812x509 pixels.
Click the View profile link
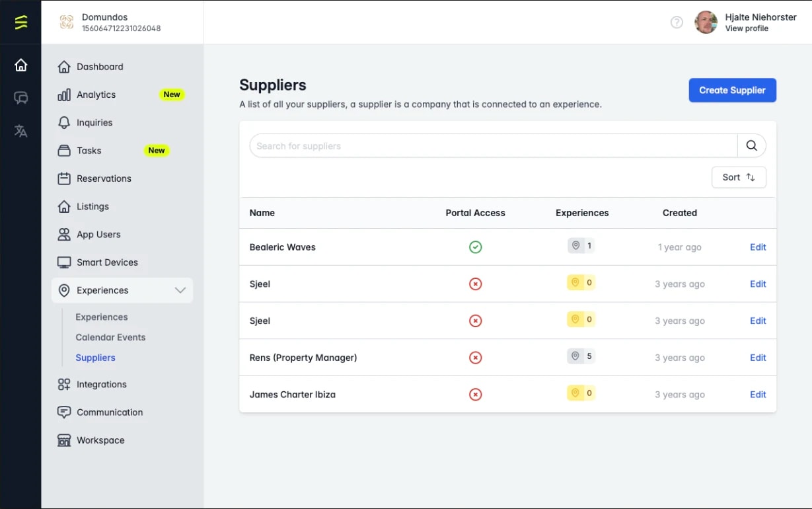pos(747,28)
